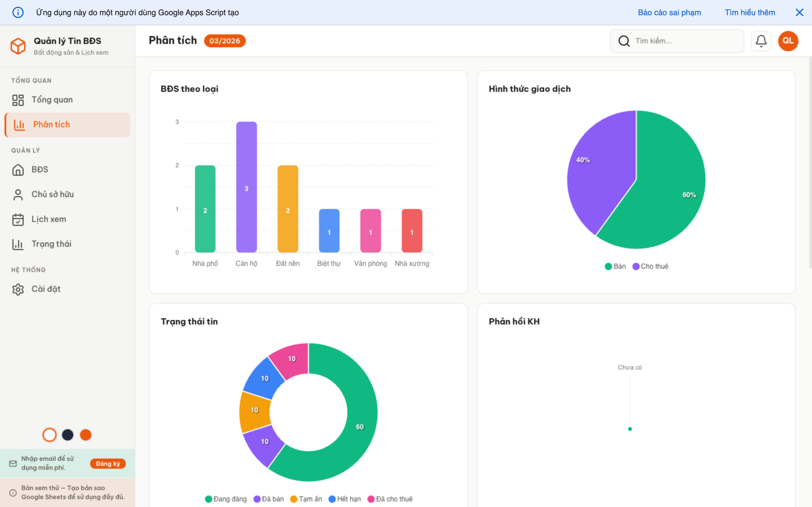Toggle the Cho thuê legend entry

tap(650, 266)
